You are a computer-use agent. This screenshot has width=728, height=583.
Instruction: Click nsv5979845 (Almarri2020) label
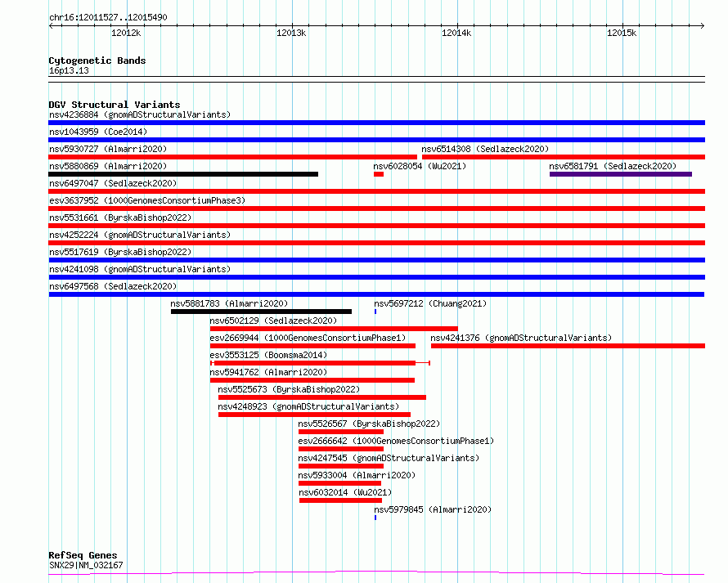click(433, 509)
